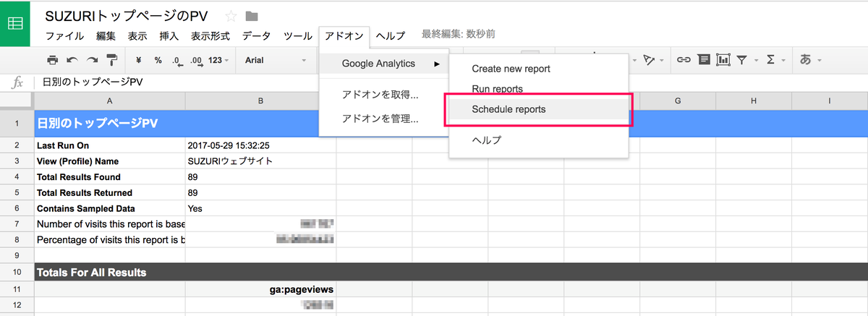
Task: Undo the last action
Action: [x=72, y=60]
